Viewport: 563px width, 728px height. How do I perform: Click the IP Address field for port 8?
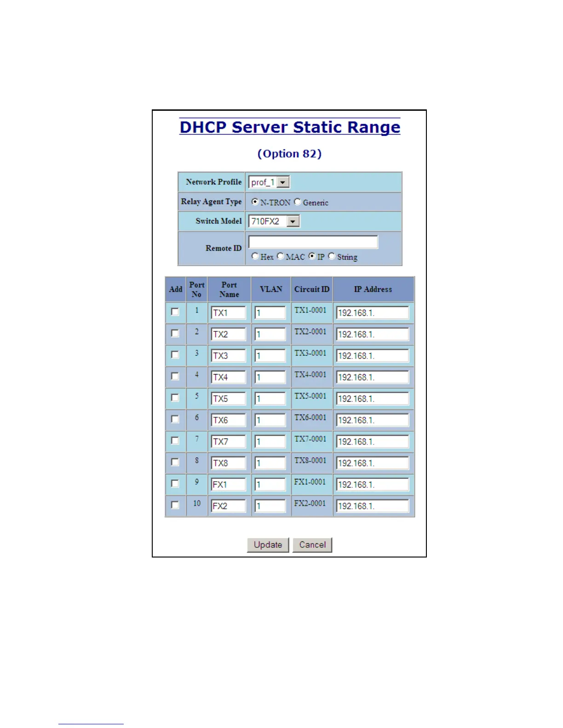pyautogui.click(x=373, y=463)
